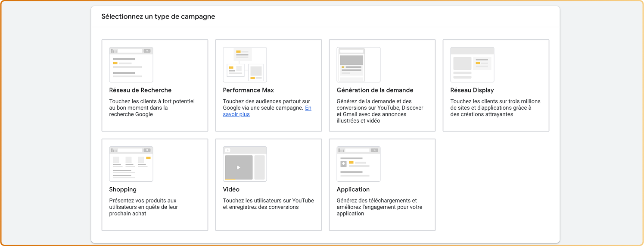Screen dimensions: 644x246
Task: Click the Shopping campaign illustration icon
Action: point(131,164)
